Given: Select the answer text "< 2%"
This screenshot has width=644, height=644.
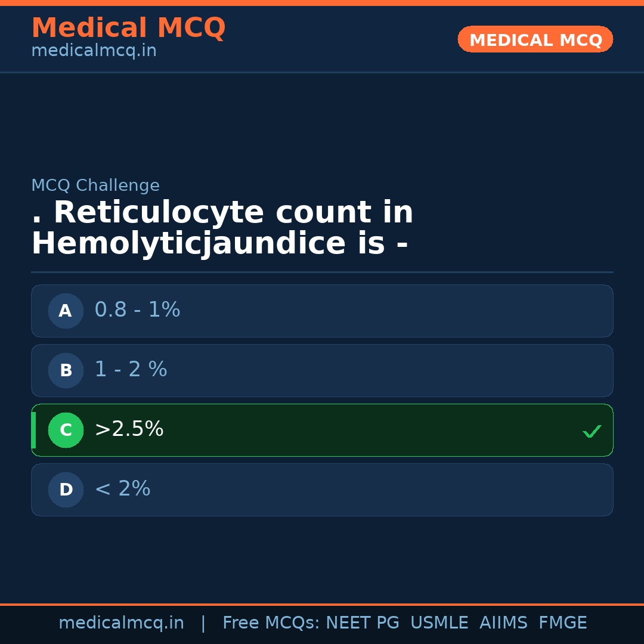Looking at the screenshot, I should tap(122, 489).
